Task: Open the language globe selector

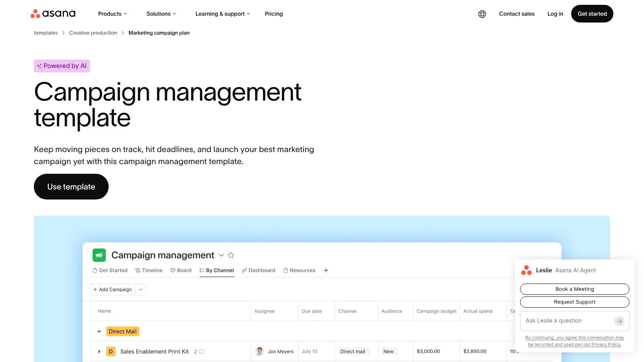Action: click(x=482, y=14)
